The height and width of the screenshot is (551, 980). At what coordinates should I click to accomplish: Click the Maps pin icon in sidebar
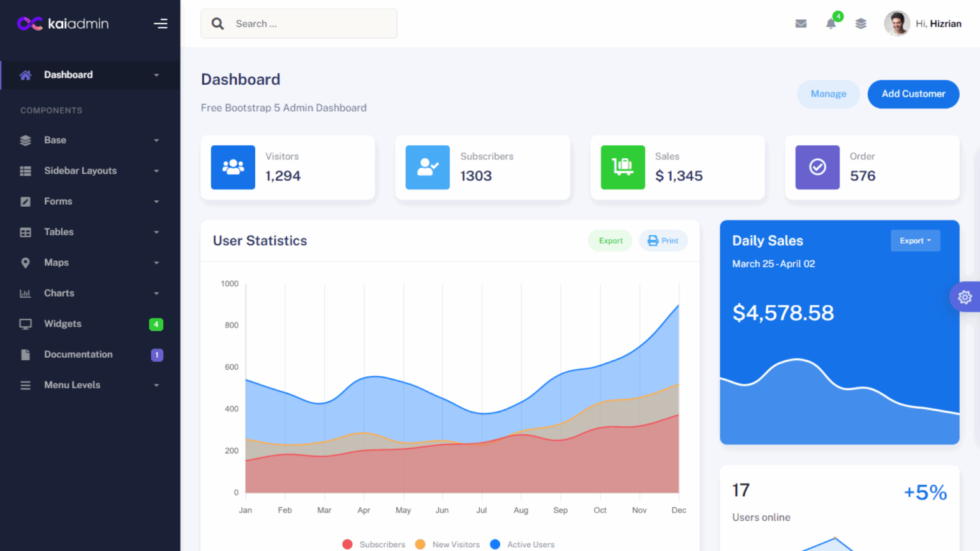[x=25, y=263]
